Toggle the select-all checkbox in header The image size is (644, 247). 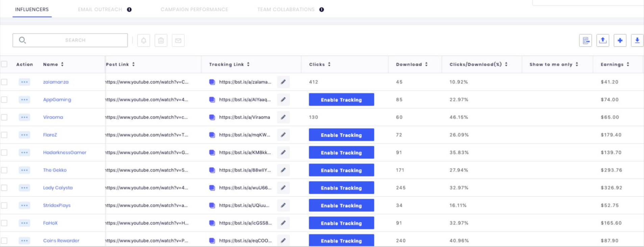(4, 64)
